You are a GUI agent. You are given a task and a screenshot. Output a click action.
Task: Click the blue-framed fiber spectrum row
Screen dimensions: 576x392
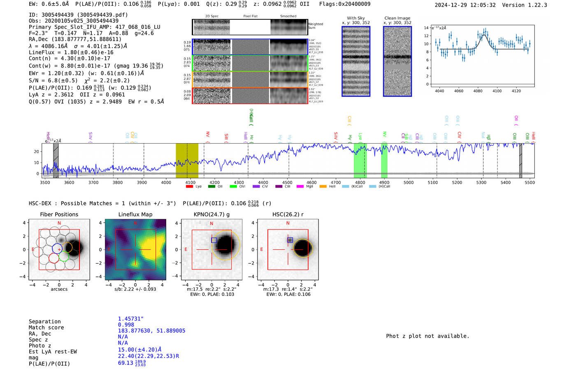tap(250, 47)
